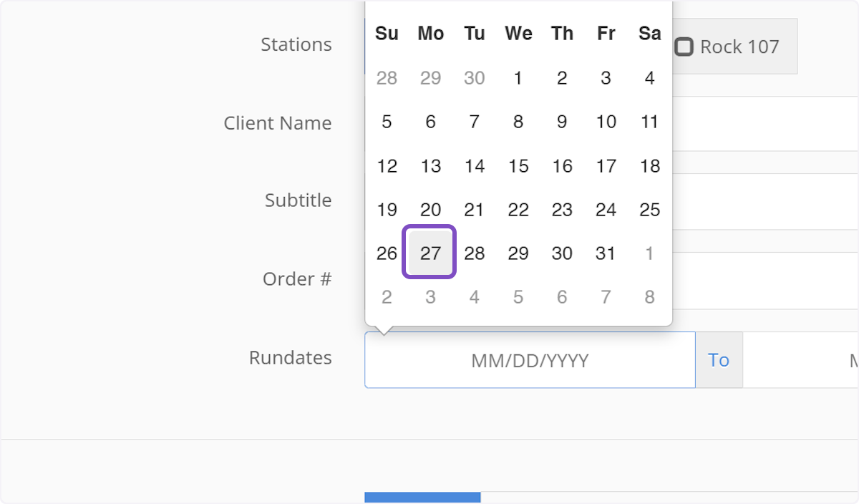The width and height of the screenshot is (859, 504).
Task: Click the Rundates start date field
Action: 530,360
